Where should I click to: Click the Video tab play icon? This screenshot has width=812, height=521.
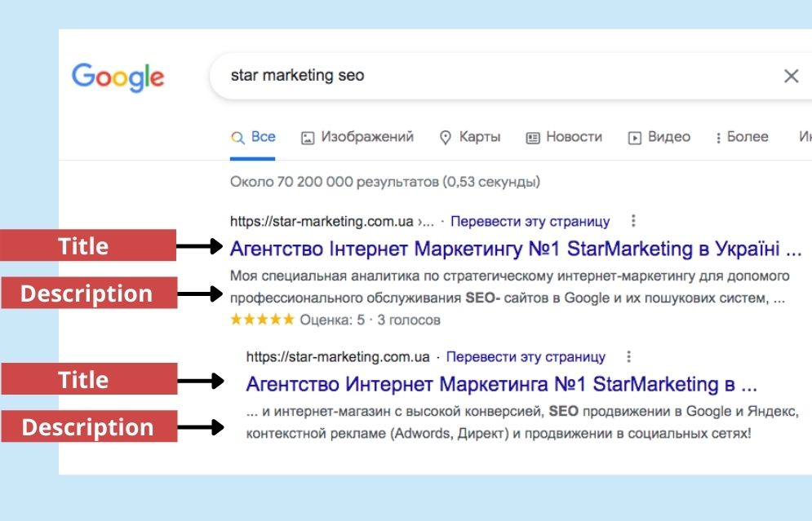pos(634,138)
